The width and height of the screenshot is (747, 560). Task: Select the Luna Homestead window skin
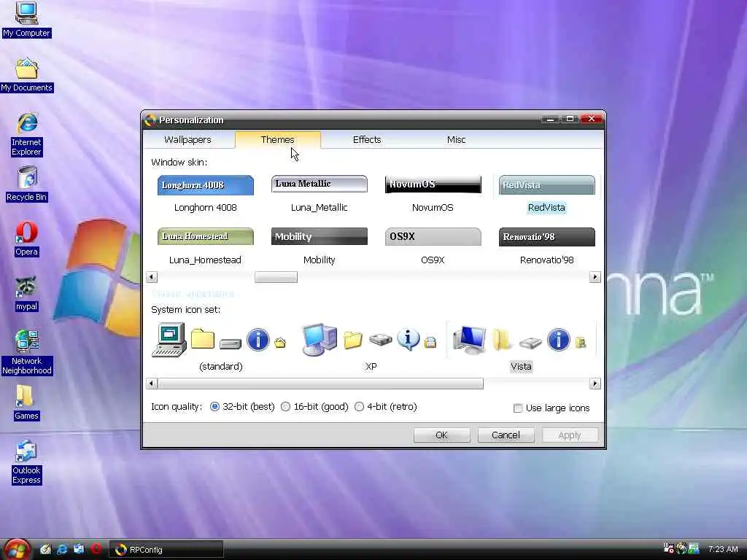pyautogui.click(x=205, y=246)
